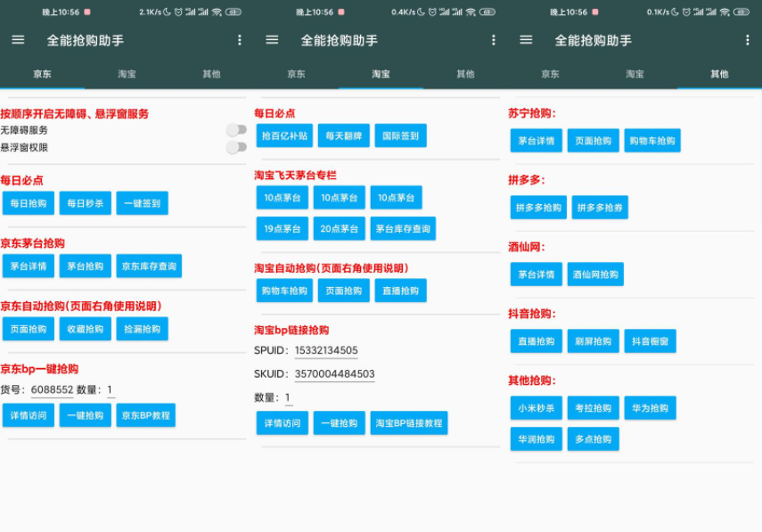Edit the 数量 field beside 货号
The height and width of the screenshot is (532, 762).
pyautogui.click(x=111, y=389)
